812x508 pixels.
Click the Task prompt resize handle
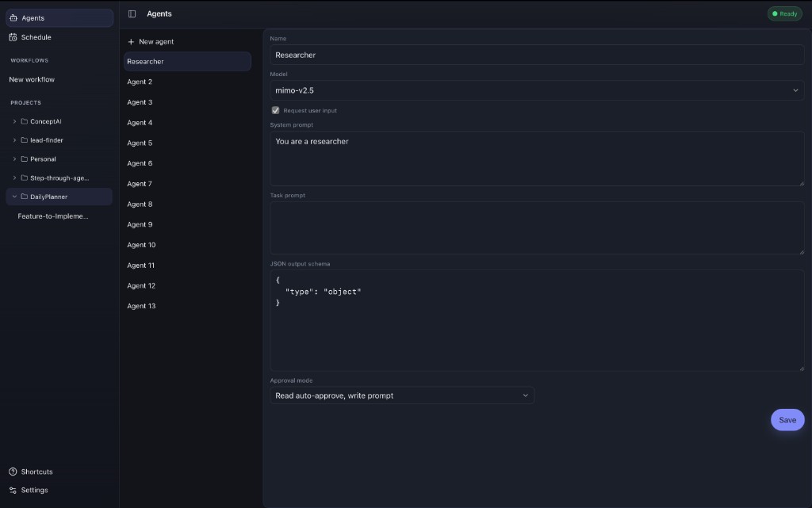click(x=801, y=251)
